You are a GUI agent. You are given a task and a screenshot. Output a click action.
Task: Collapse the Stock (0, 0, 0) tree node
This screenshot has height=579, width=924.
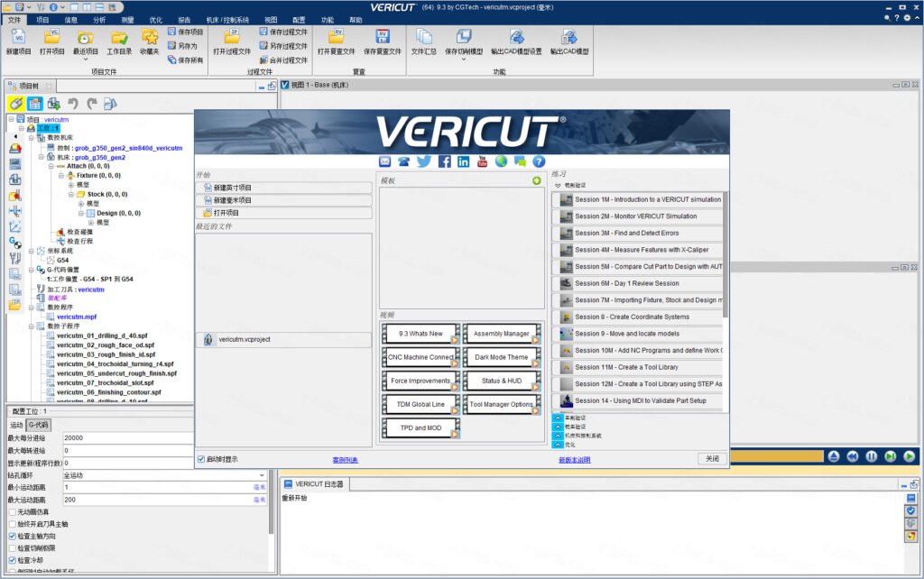coord(70,195)
